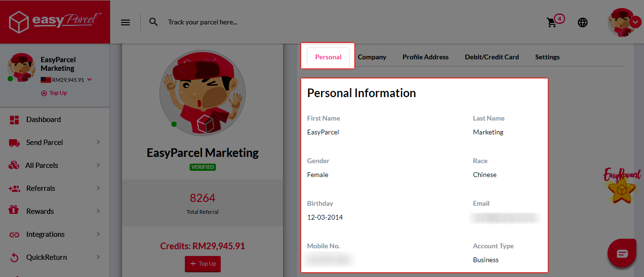This screenshot has width=644, height=277.
Task: Click the All Parcels boxes icon
Action: pyautogui.click(x=14, y=166)
